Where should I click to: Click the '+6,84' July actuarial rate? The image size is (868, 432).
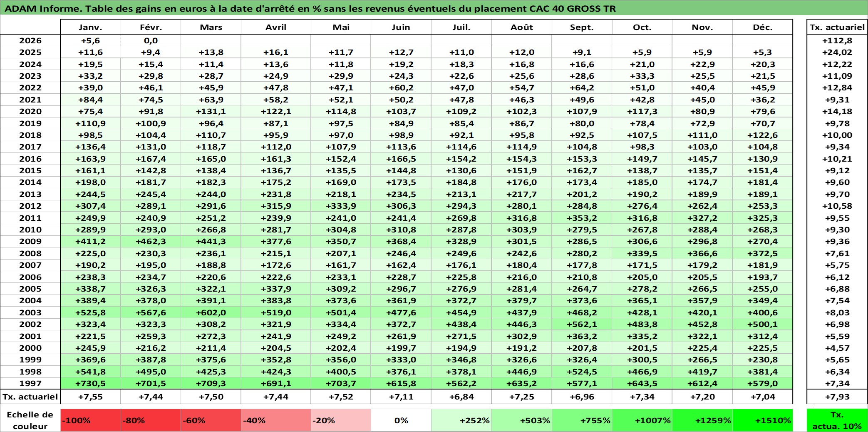461,397
